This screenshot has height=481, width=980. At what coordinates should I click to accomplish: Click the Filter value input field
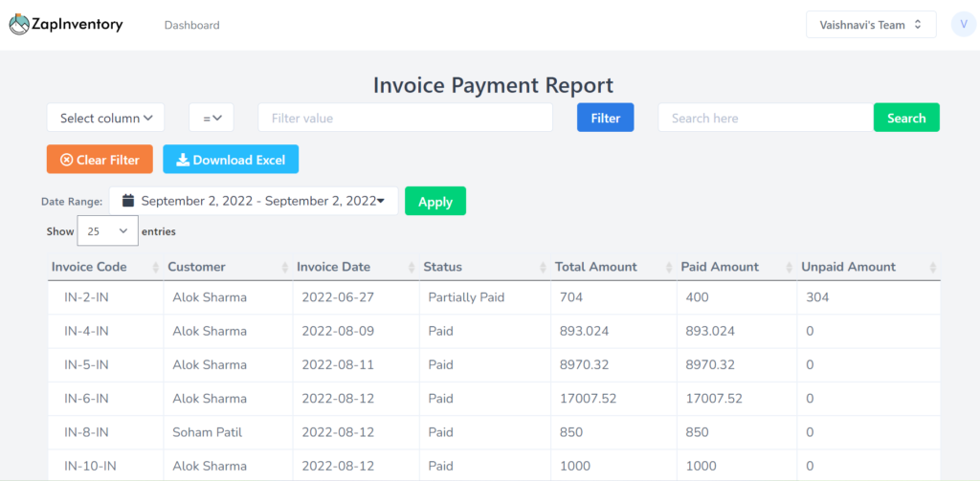pyautogui.click(x=405, y=119)
